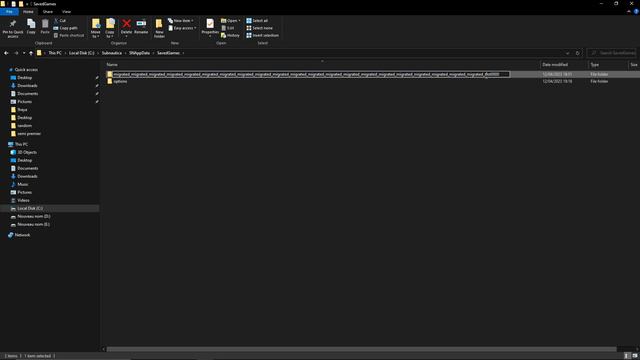
Task: Select the semi premier folder
Action: pos(29,133)
